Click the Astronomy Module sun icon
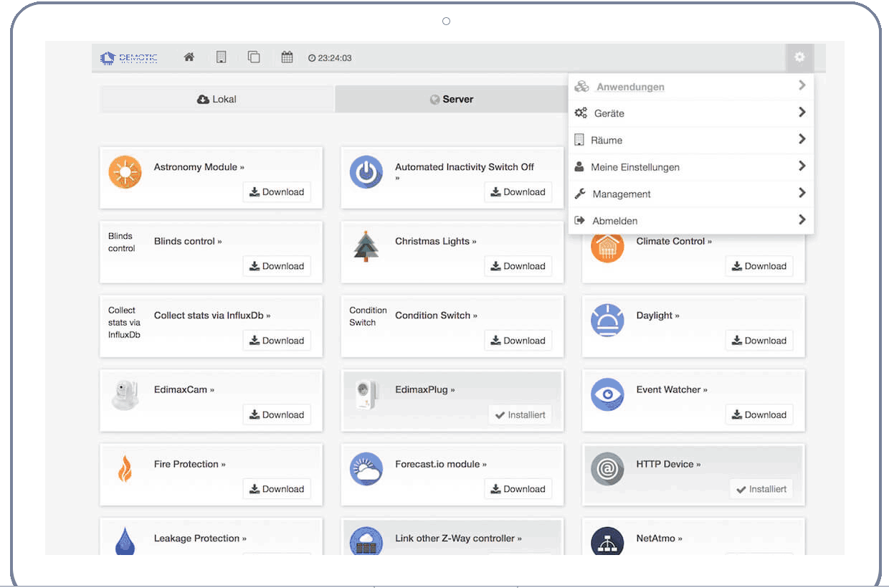The width and height of the screenshot is (889, 588). (x=125, y=173)
